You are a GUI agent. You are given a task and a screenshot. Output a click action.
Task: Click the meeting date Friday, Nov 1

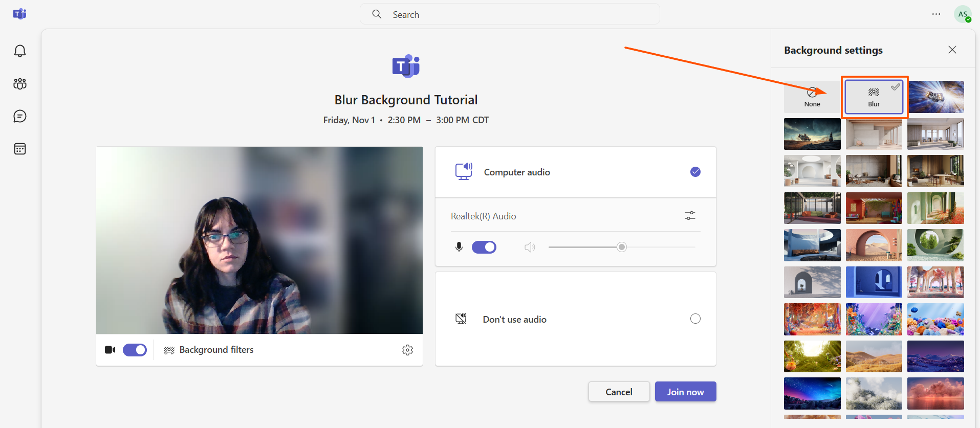[x=349, y=120]
